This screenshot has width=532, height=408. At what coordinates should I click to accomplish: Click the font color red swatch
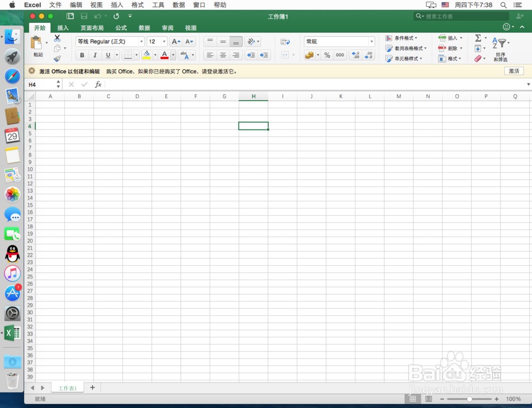pyautogui.click(x=164, y=57)
